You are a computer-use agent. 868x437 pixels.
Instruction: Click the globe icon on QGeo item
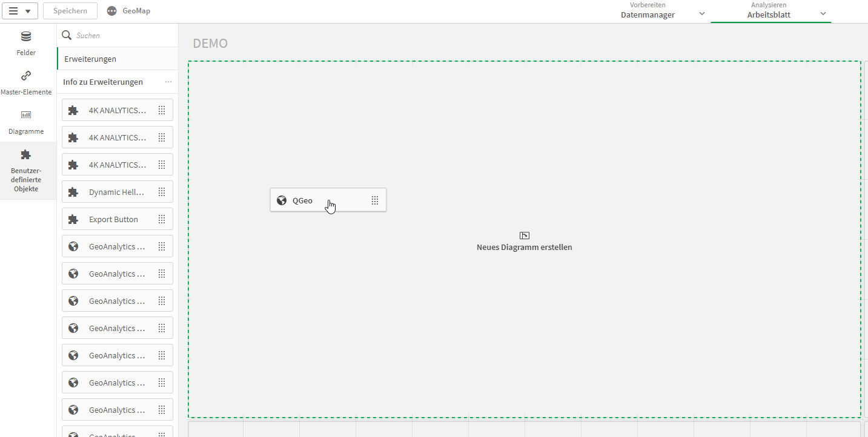click(282, 200)
